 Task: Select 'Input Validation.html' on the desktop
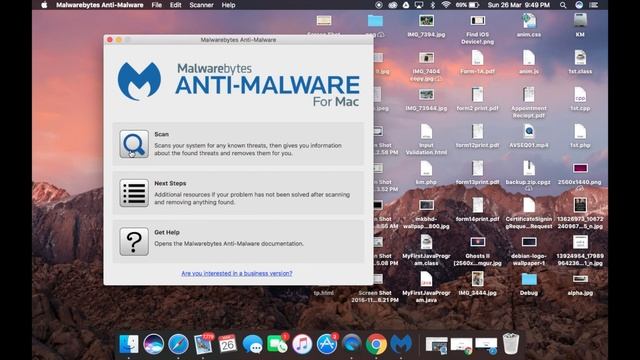point(426,131)
